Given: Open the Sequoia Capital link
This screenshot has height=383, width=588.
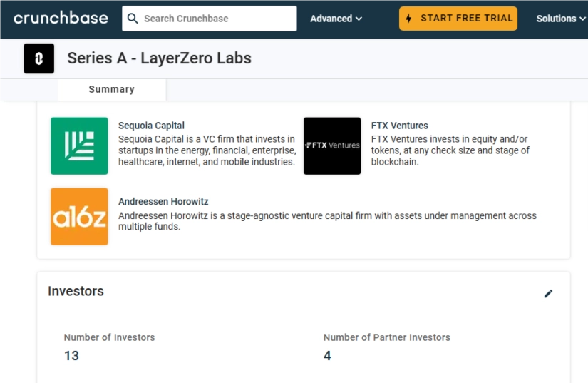Looking at the screenshot, I should click(x=151, y=126).
